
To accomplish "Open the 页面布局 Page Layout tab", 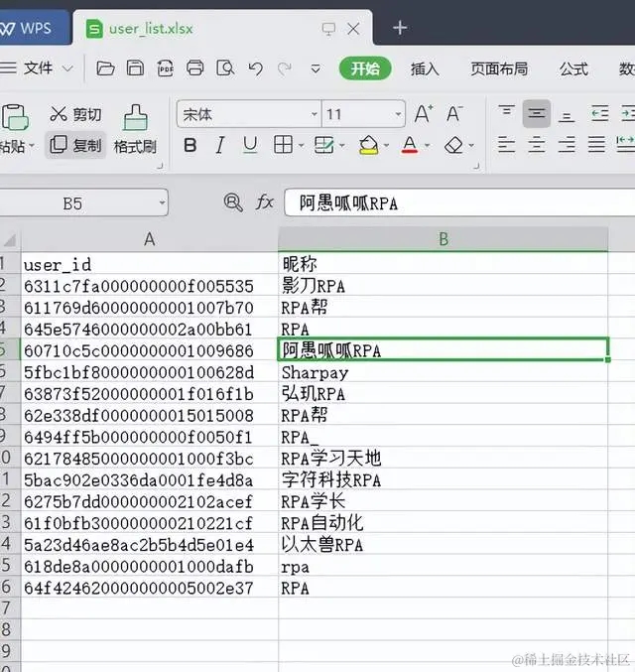I will click(499, 69).
